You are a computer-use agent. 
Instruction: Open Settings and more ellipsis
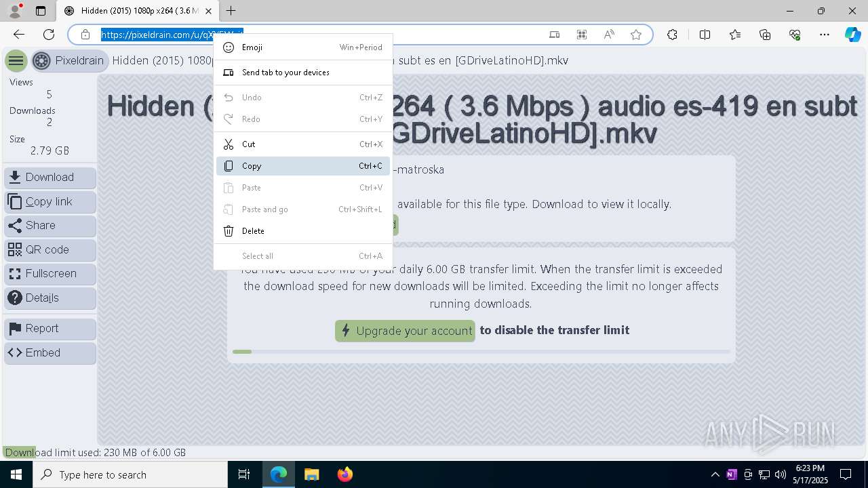pos(825,35)
